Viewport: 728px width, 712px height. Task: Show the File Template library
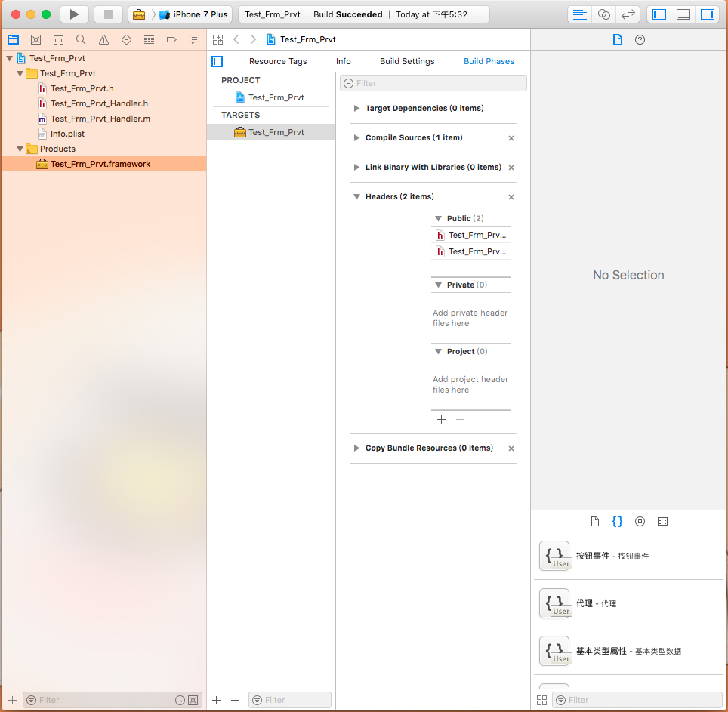(x=595, y=521)
